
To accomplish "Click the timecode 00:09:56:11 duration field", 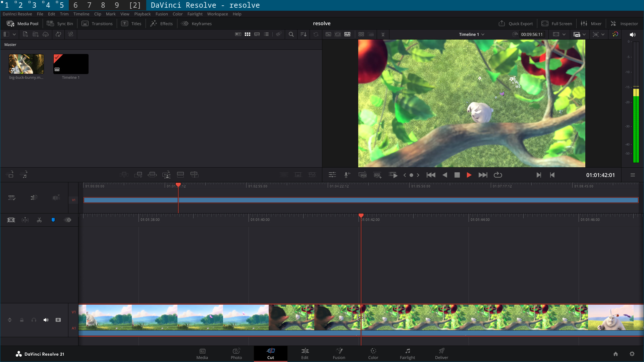I will coord(532,35).
